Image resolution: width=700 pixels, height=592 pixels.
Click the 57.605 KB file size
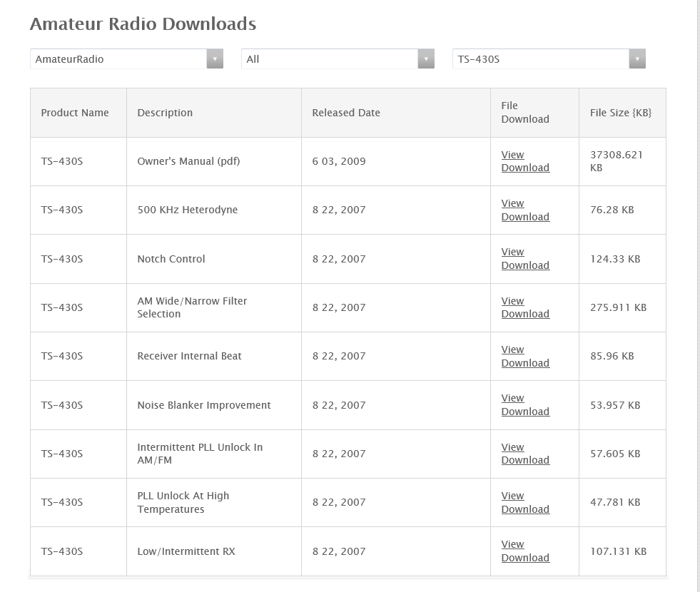[x=615, y=454]
